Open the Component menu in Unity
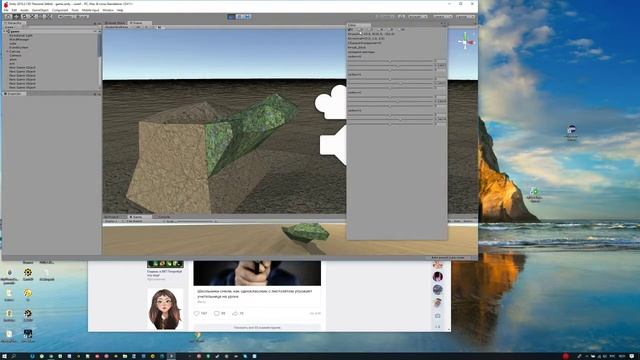Image resolution: width=640 pixels, height=360 pixels. pyautogui.click(x=60, y=10)
